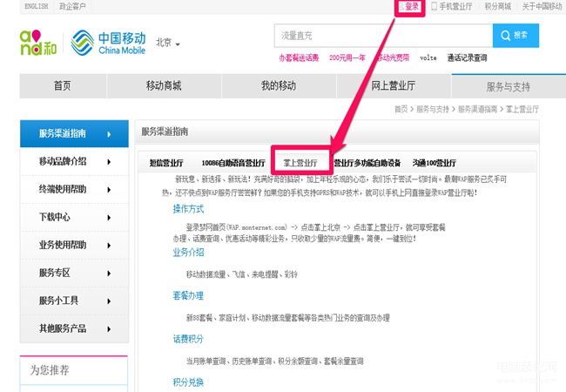The width and height of the screenshot is (566, 392).
Task: Click the search box with 流量直充
Action: (383, 36)
